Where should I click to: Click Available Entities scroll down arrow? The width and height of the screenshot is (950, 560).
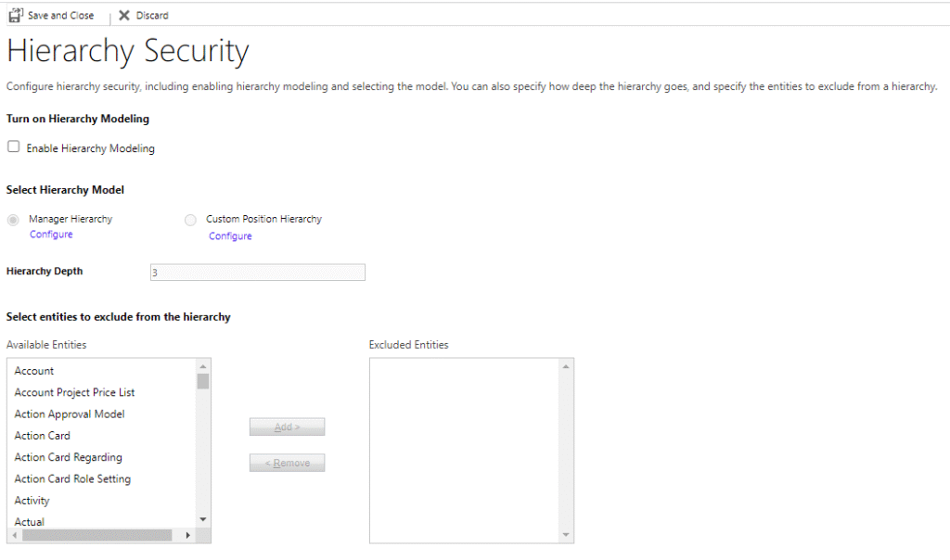click(203, 519)
